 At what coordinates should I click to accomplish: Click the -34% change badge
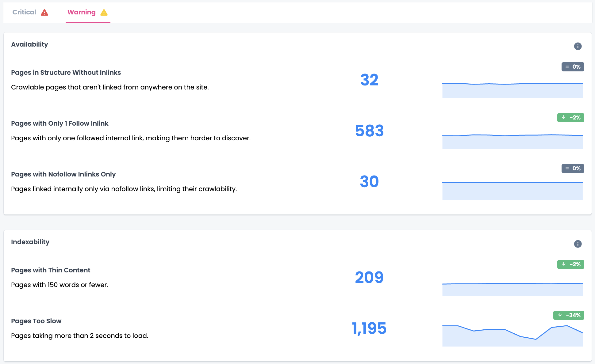[569, 315]
